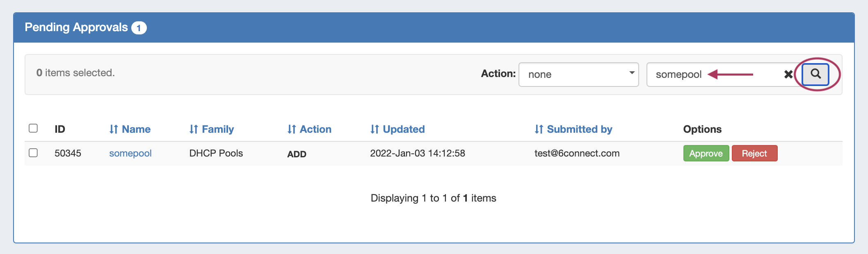Check the box for row 50345
The width and height of the screenshot is (868, 254).
click(33, 153)
